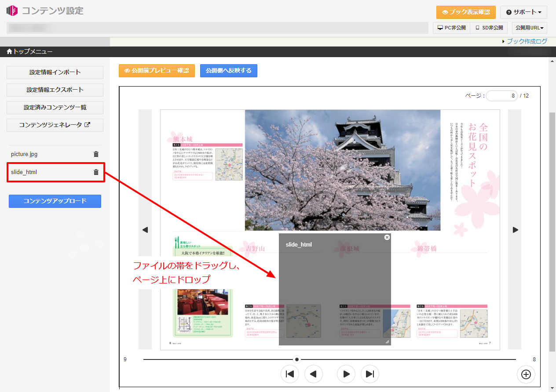Jump to last page in viewer
The image size is (556, 392).
(370, 374)
